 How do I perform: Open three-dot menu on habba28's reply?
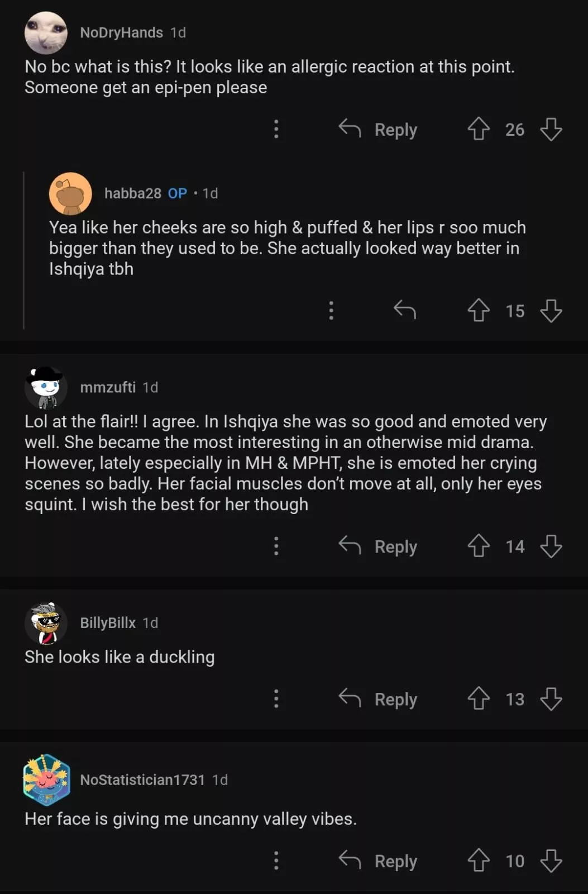point(331,310)
